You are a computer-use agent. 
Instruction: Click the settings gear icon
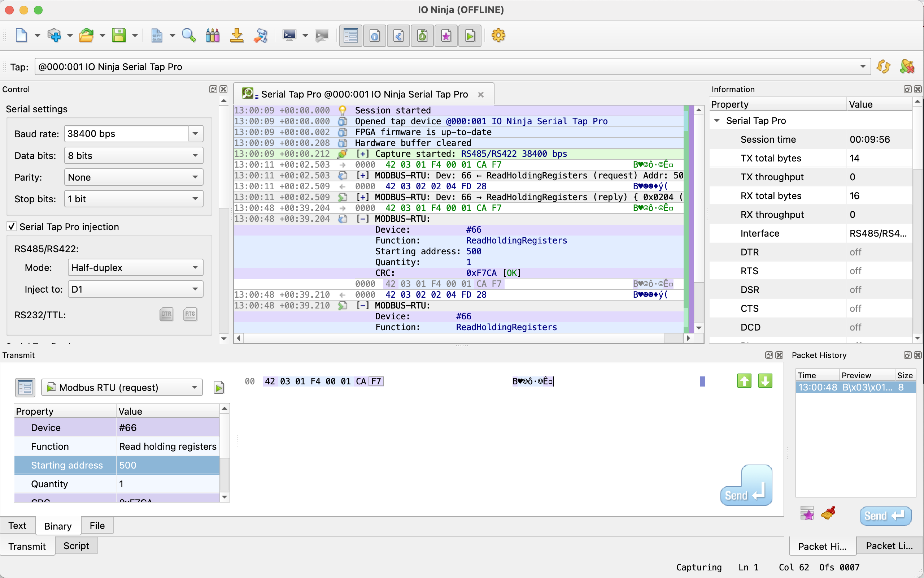pyautogui.click(x=498, y=35)
